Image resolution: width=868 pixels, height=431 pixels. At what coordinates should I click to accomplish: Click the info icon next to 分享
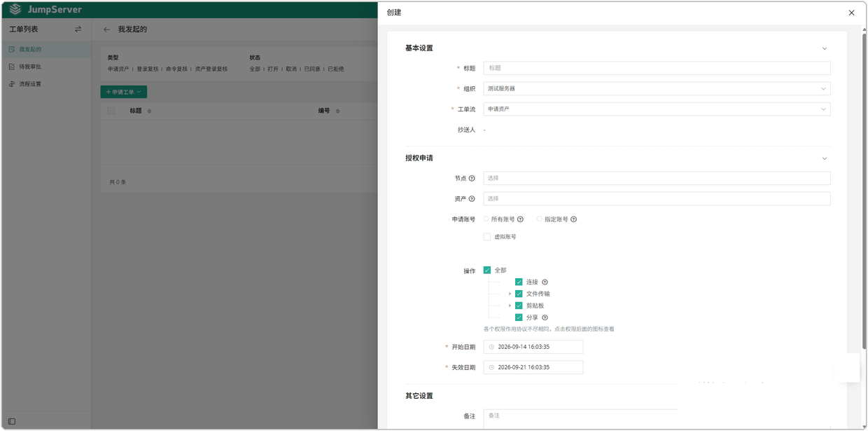point(545,317)
